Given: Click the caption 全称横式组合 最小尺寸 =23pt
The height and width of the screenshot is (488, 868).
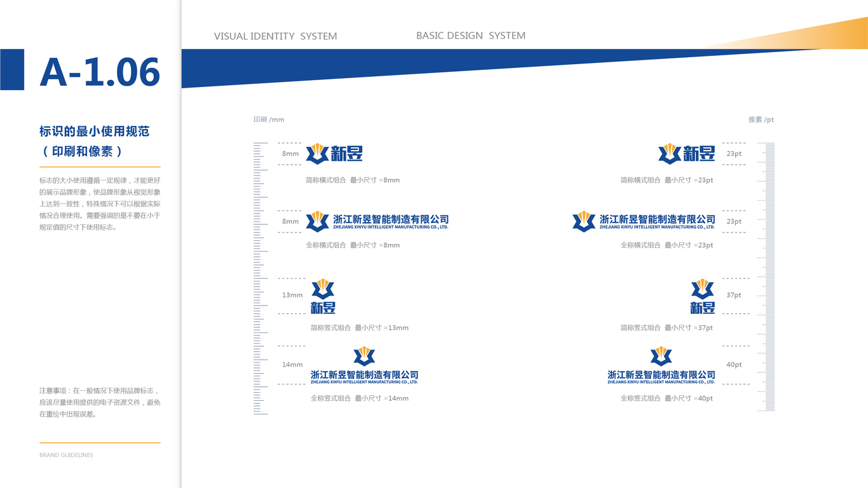Looking at the screenshot, I should pos(667,245).
